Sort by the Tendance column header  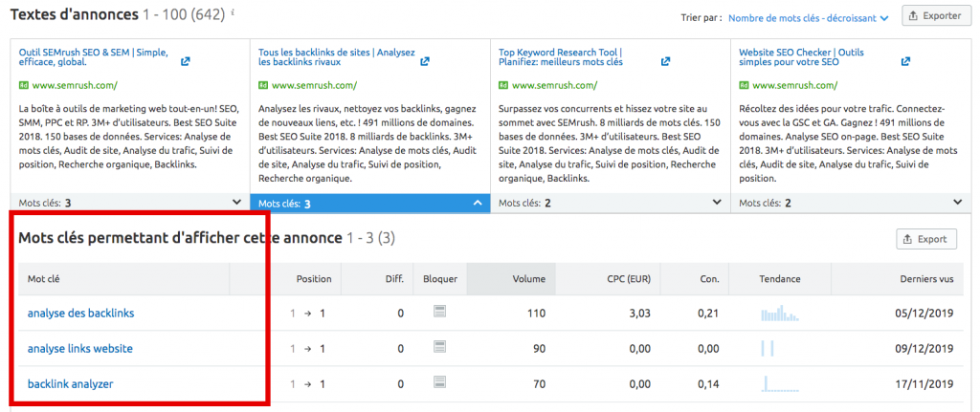[780, 279]
